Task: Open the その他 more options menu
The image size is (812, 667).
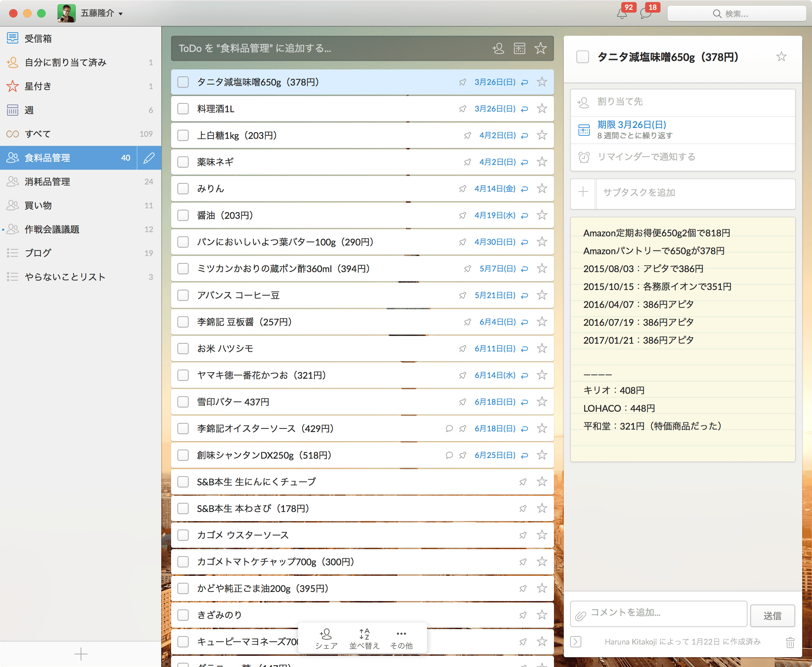Action: (401, 639)
